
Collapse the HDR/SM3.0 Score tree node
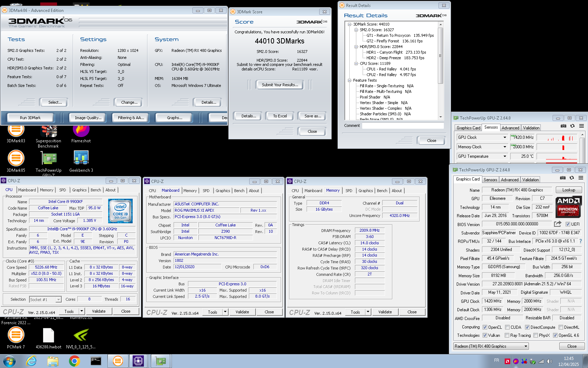356,47
